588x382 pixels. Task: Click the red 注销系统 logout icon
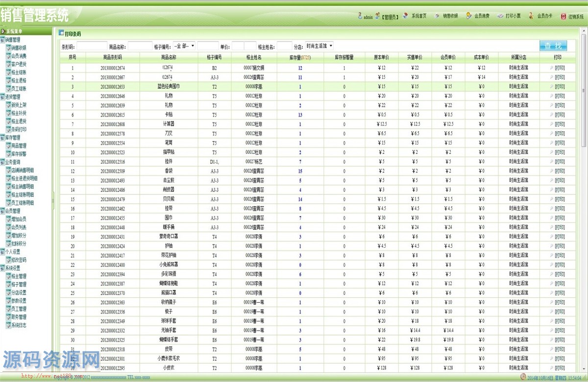point(563,16)
